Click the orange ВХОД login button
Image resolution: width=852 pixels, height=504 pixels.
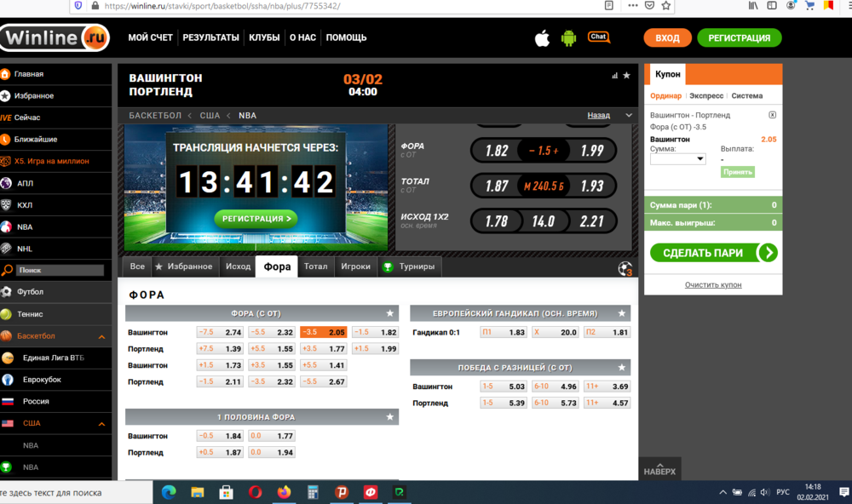click(x=667, y=38)
